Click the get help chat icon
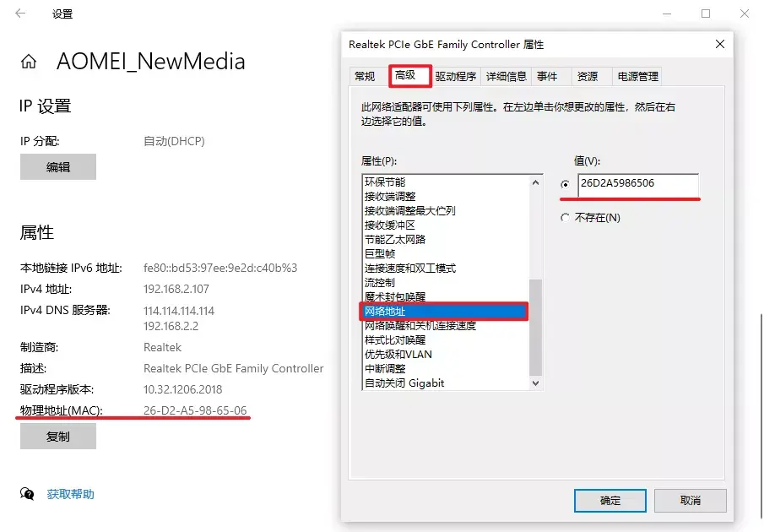This screenshot has width=764, height=532. coord(27,494)
